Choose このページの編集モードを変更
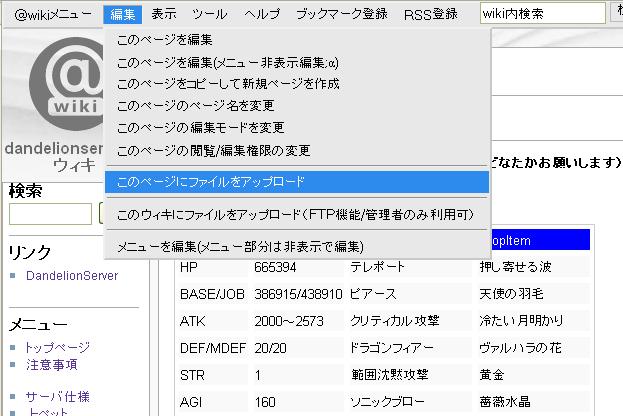Image resolution: width=623 pixels, height=416 pixels. click(x=201, y=128)
